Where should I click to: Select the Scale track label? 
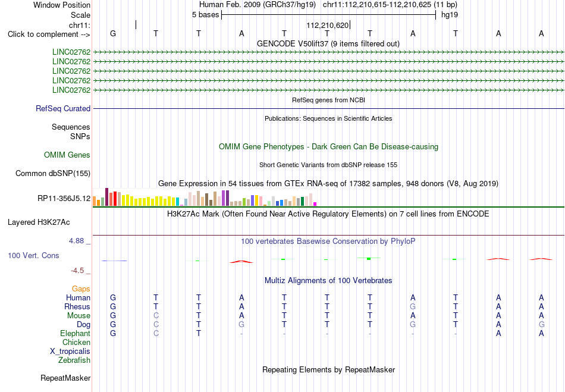click(x=80, y=15)
